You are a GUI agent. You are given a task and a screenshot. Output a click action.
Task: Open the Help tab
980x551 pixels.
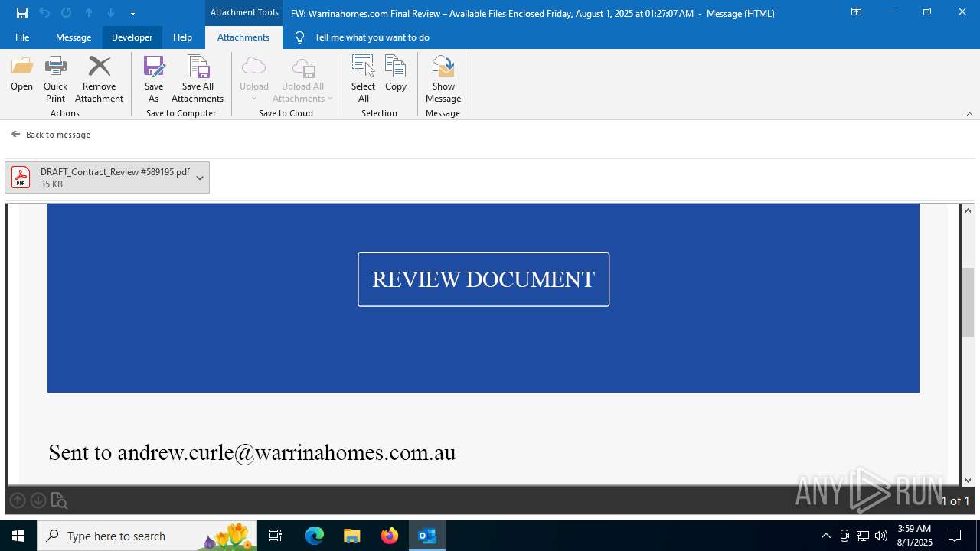pyautogui.click(x=182, y=37)
